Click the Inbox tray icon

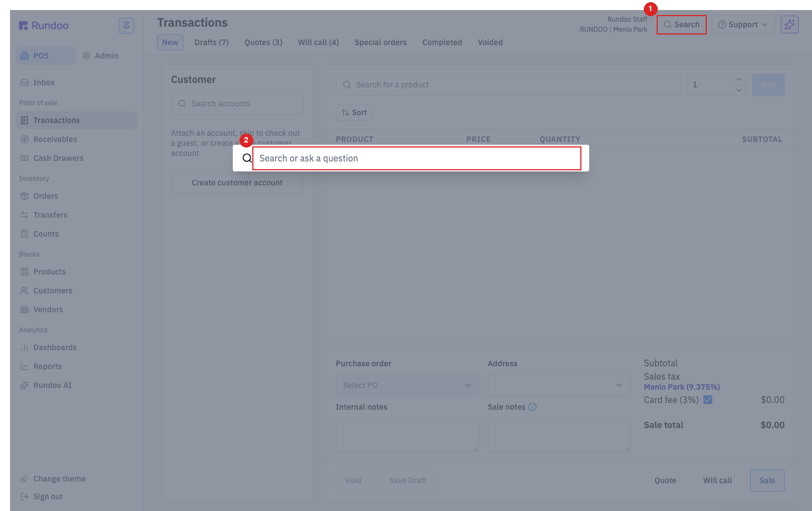tap(25, 82)
